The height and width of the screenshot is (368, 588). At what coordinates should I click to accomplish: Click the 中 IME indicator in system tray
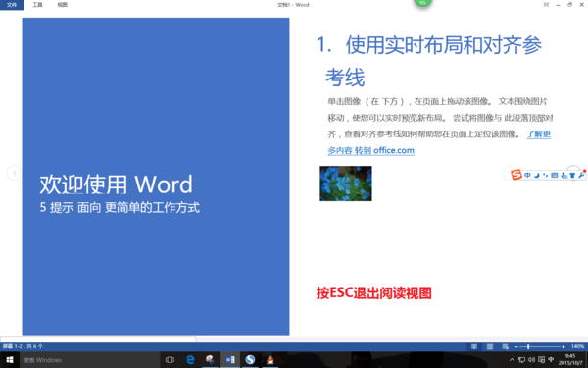(x=551, y=360)
